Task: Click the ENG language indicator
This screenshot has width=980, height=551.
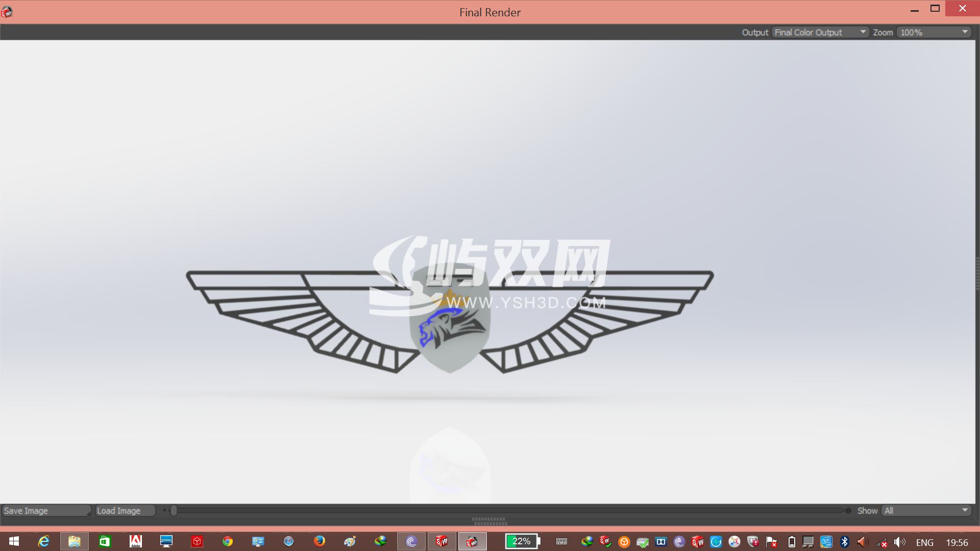Action: coord(925,542)
